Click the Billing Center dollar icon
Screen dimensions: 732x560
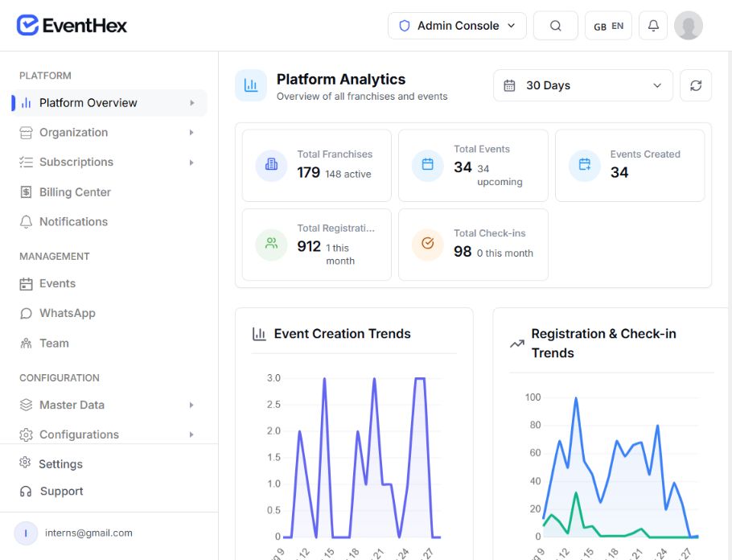pyautogui.click(x=26, y=192)
